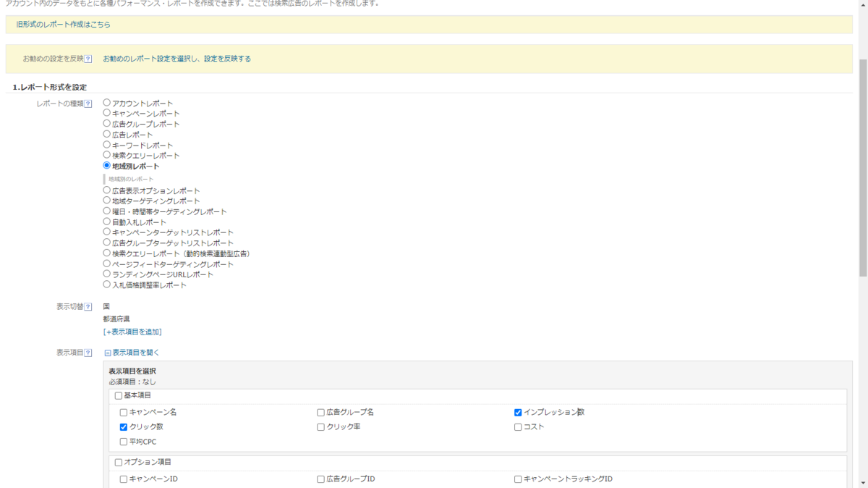The height and width of the screenshot is (488, 868).
Task: Uncheck クリック数 checkbox
Action: coord(124,427)
